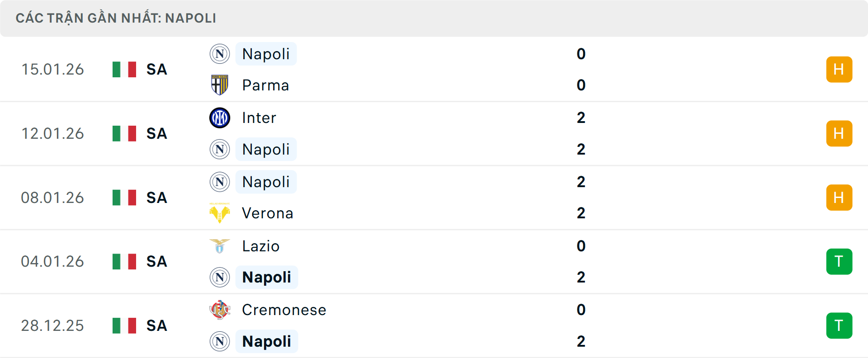Select the Inter club logo
This screenshot has width=868, height=358.
coord(220,118)
